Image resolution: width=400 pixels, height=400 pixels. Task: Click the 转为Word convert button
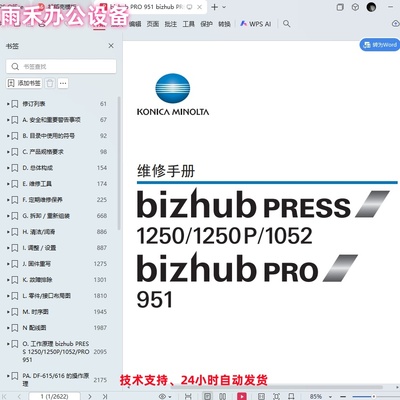[x=380, y=45]
